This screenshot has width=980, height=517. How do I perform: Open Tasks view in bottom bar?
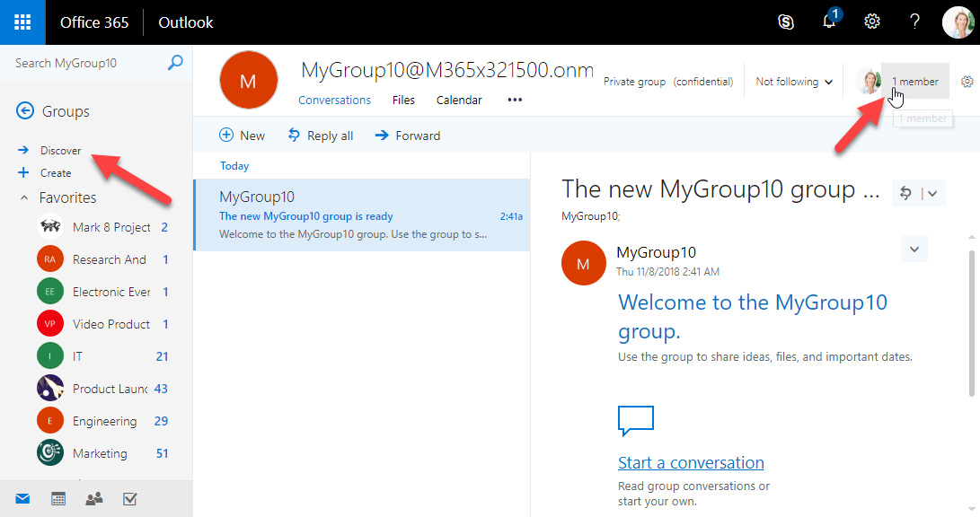(129, 499)
